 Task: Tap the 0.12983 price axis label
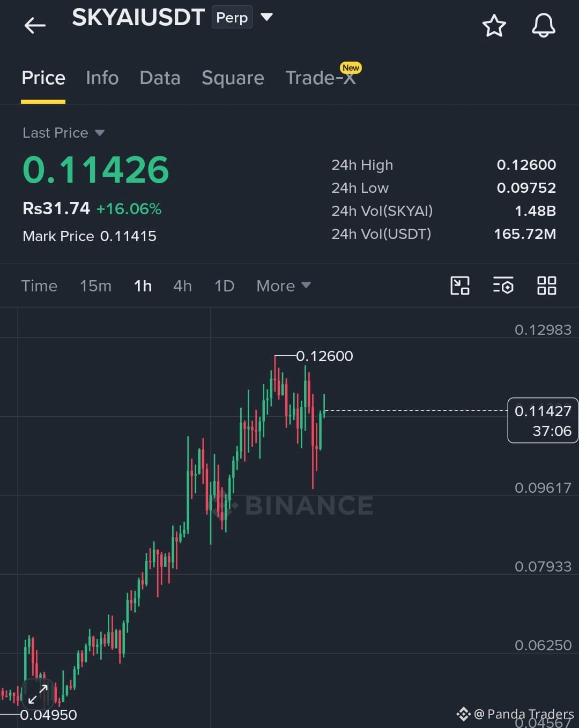543,330
